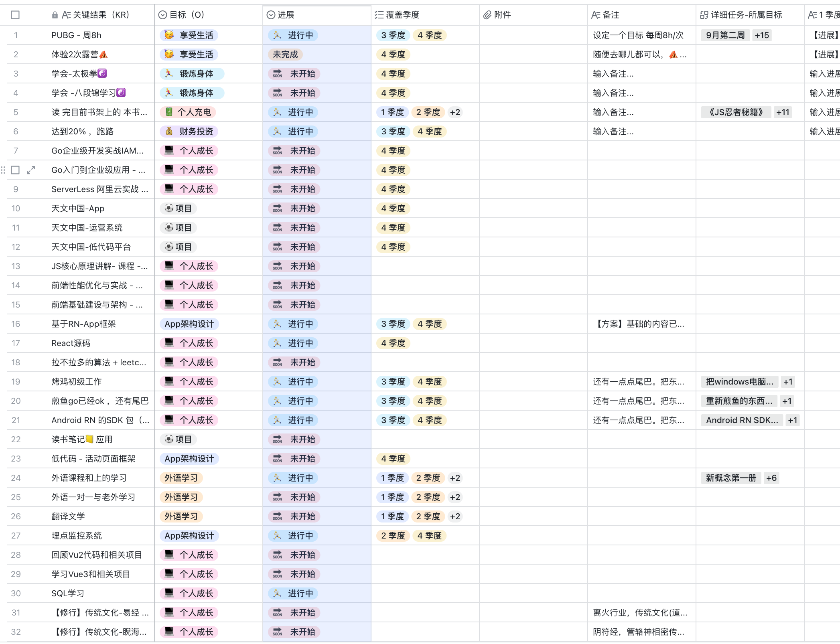Select the 进展 column header
This screenshot has width=840, height=644.
286,15
